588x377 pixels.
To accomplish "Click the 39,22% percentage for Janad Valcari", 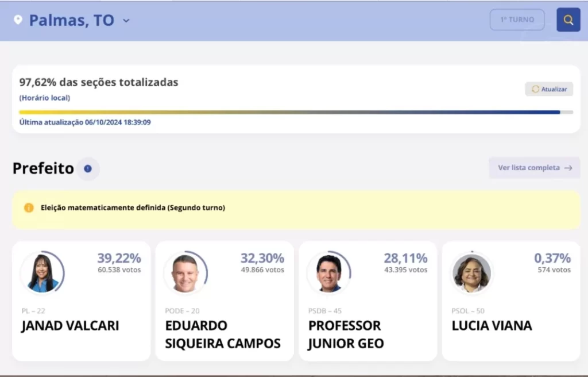I will pyautogui.click(x=118, y=258).
